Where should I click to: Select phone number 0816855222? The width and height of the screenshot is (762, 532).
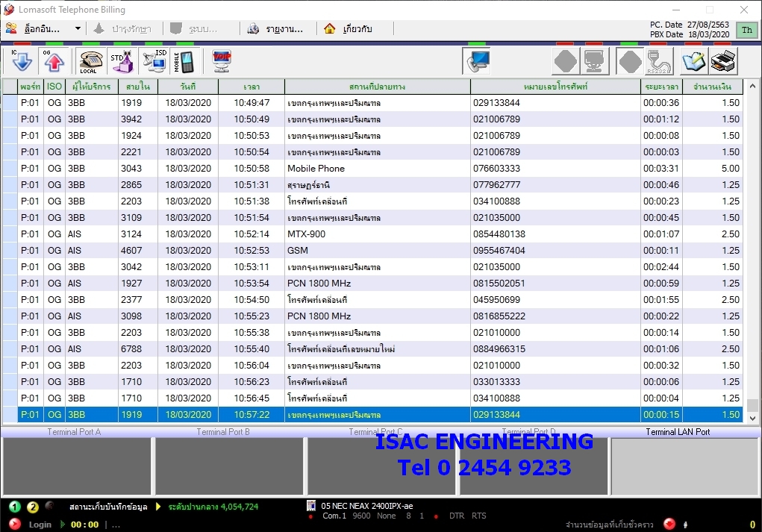tap(499, 316)
